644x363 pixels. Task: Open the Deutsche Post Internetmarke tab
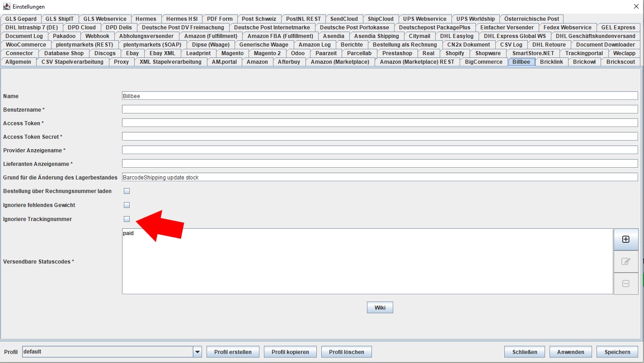[272, 28]
